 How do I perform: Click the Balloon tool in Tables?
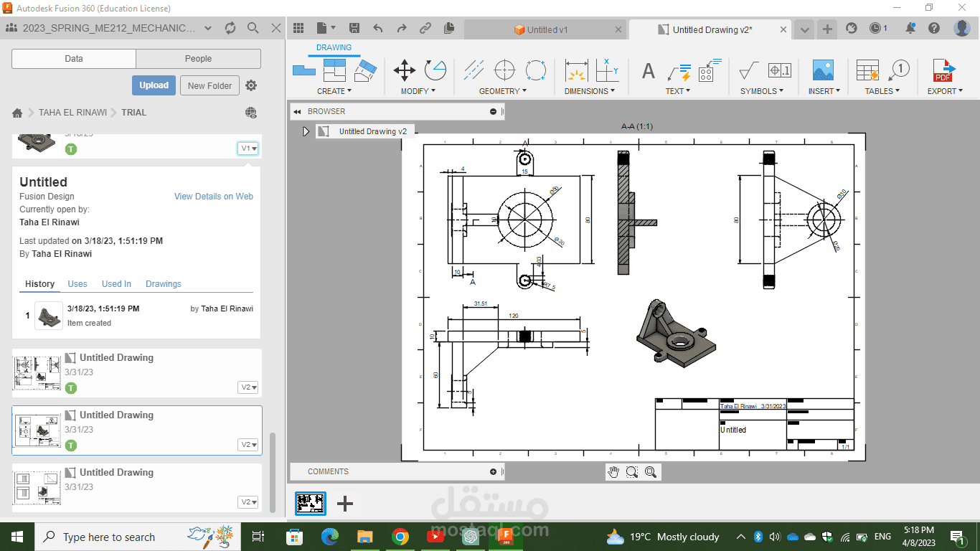898,70
